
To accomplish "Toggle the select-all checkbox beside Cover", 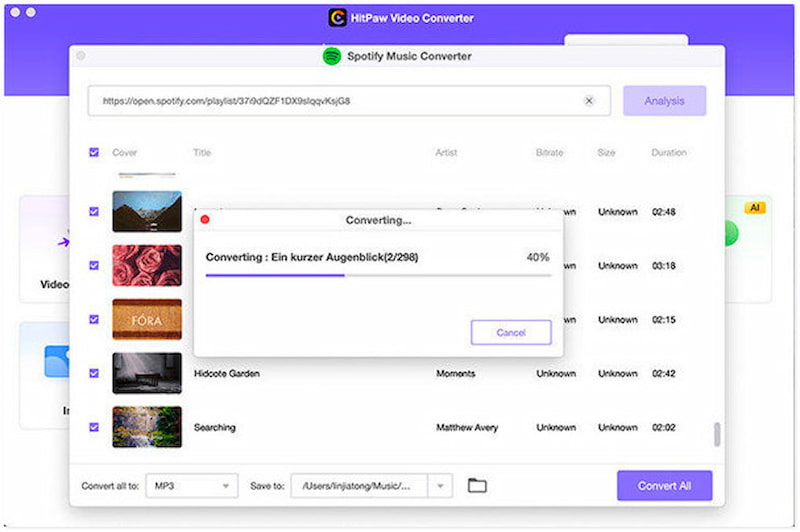I will 94,153.
